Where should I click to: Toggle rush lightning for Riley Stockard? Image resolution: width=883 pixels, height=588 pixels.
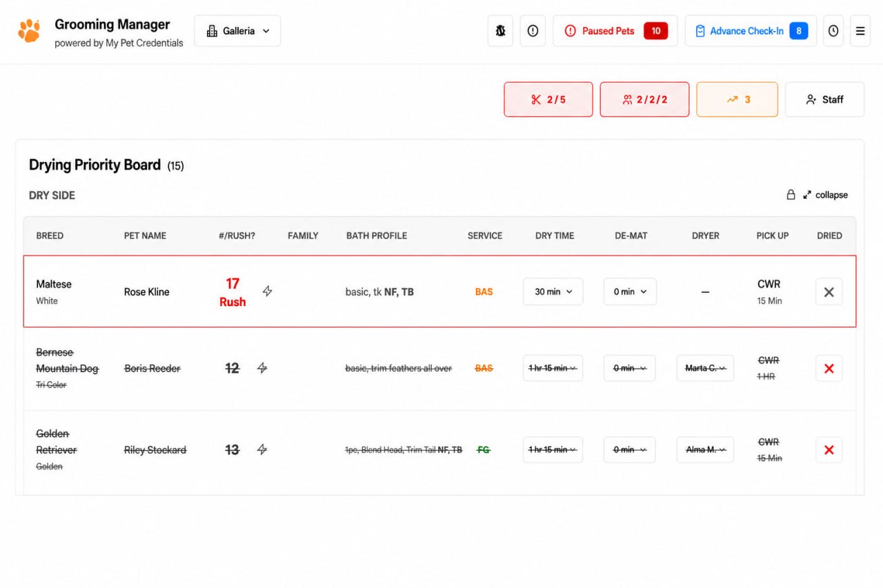coord(262,449)
